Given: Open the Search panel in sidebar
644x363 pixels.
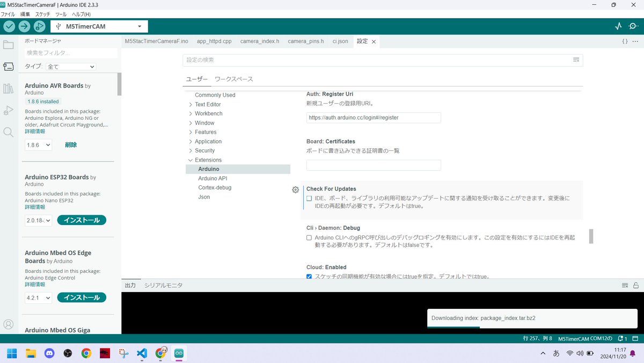Looking at the screenshot, I should (9, 132).
